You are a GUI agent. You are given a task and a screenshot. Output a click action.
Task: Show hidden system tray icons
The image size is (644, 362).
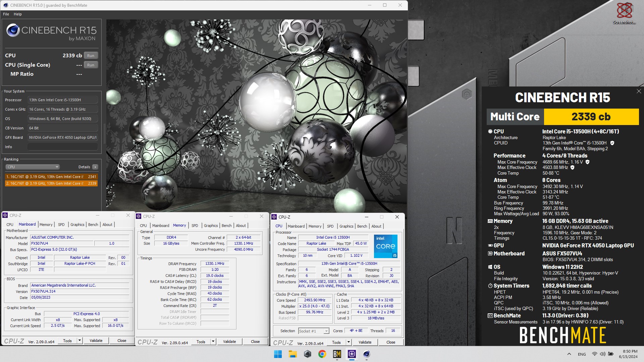[569, 354]
